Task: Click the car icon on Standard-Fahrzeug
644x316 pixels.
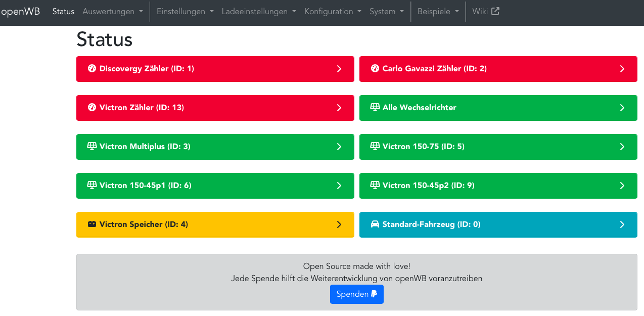Action: point(375,224)
